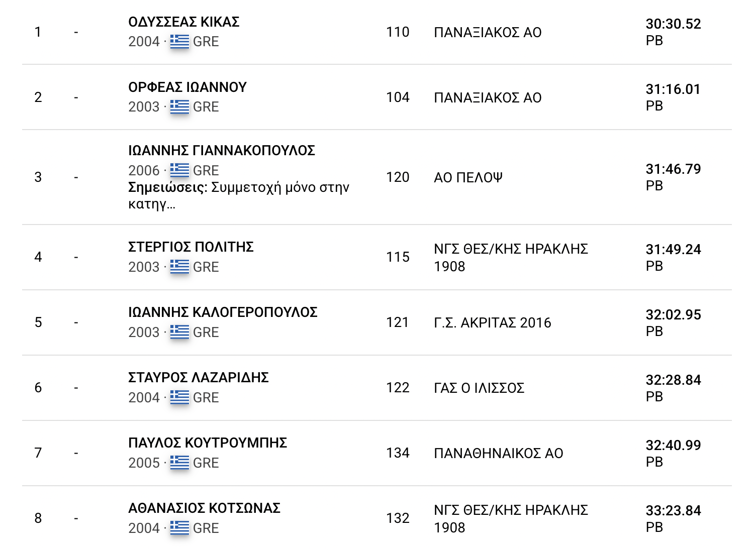
Task: Open athlete ΟΔΥΣΣΕΑΣ ΚΙΚΑΣ profile
Action: 184,22
